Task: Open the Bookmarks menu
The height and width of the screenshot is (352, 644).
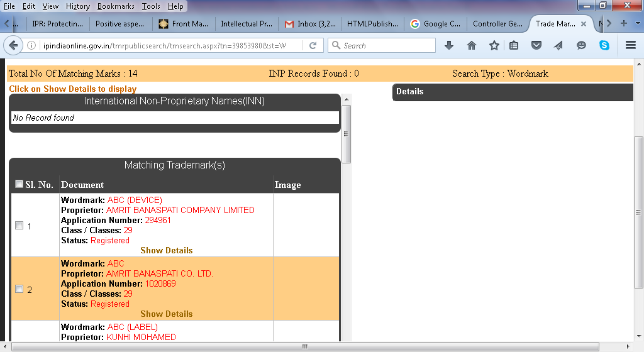Action: (x=116, y=6)
